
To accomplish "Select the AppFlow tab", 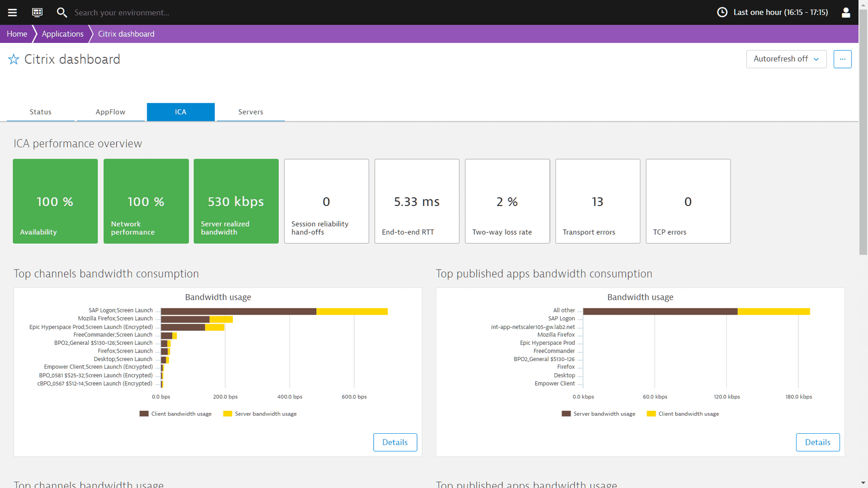I will coord(111,111).
